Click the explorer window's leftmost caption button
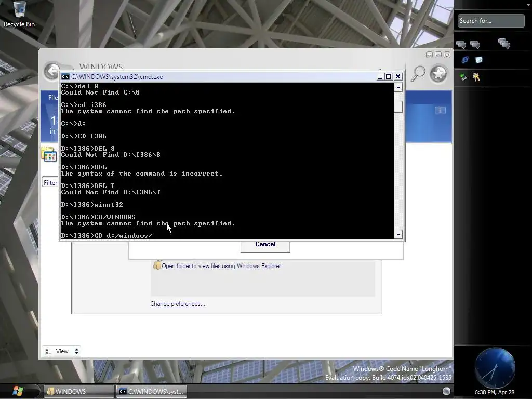Image resolution: width=532 pixels, height=399 pixels. pos(429,55)
